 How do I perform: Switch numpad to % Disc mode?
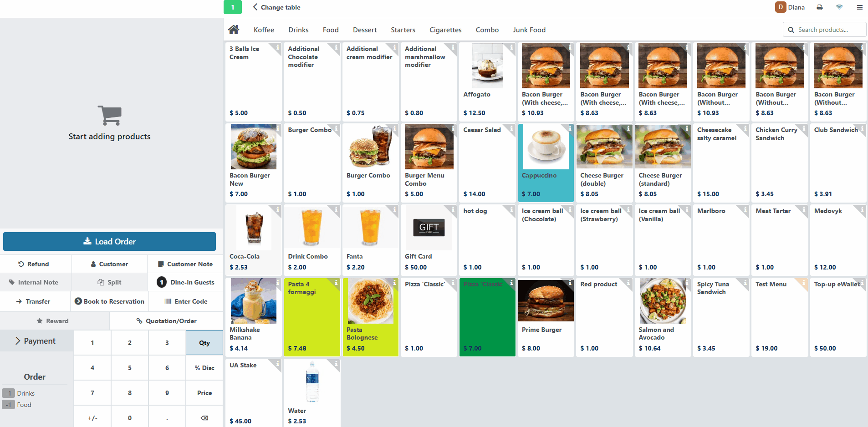coord(204,368)
